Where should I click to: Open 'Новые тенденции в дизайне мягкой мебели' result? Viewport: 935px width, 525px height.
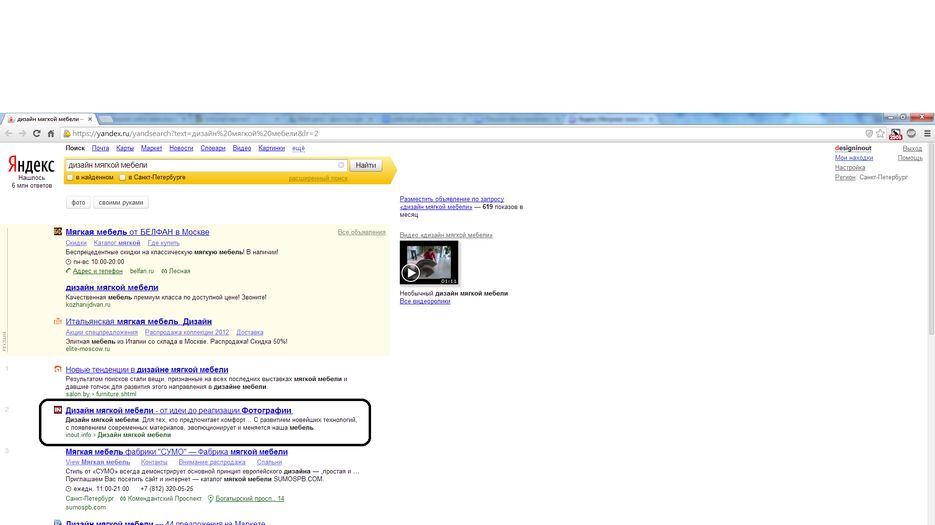147,370
